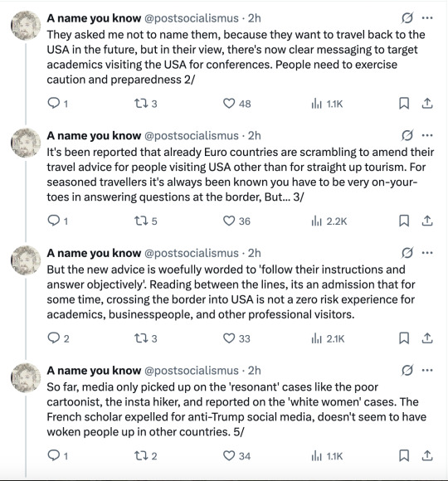Retweet the post about Euro countries' travel advice
Image resolution: width=448 pixels, height=481 pixels.
point(146,221)
